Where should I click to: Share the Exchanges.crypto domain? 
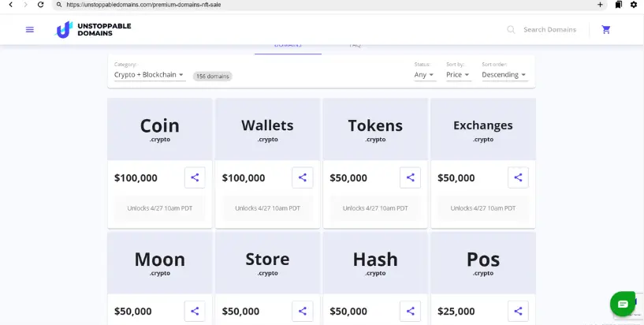pos(518,177)
